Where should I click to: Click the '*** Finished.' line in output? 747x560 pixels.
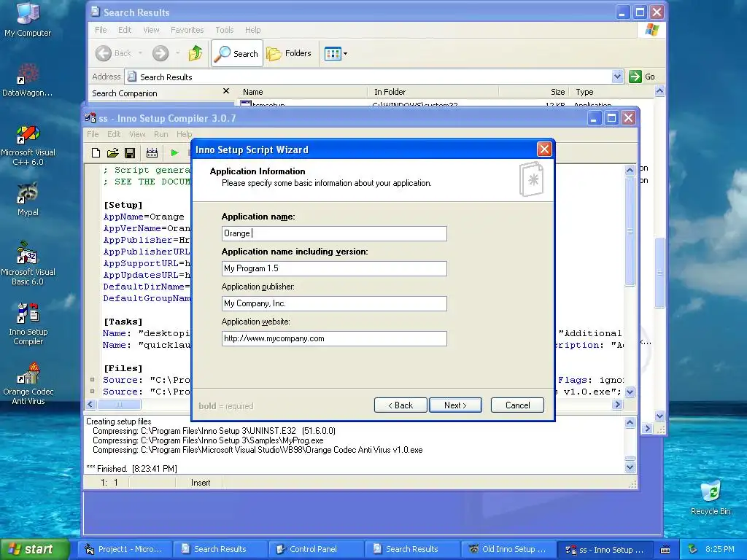coord(131,469)
